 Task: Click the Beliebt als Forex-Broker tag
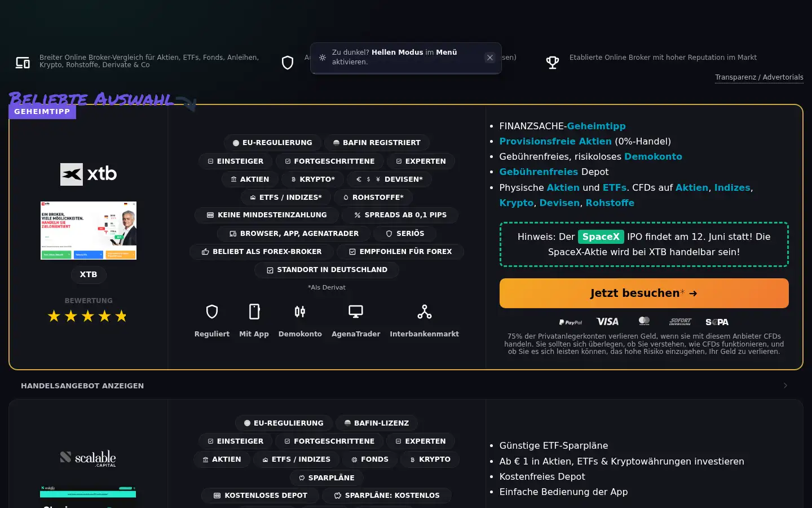click(x=262, y=252)
